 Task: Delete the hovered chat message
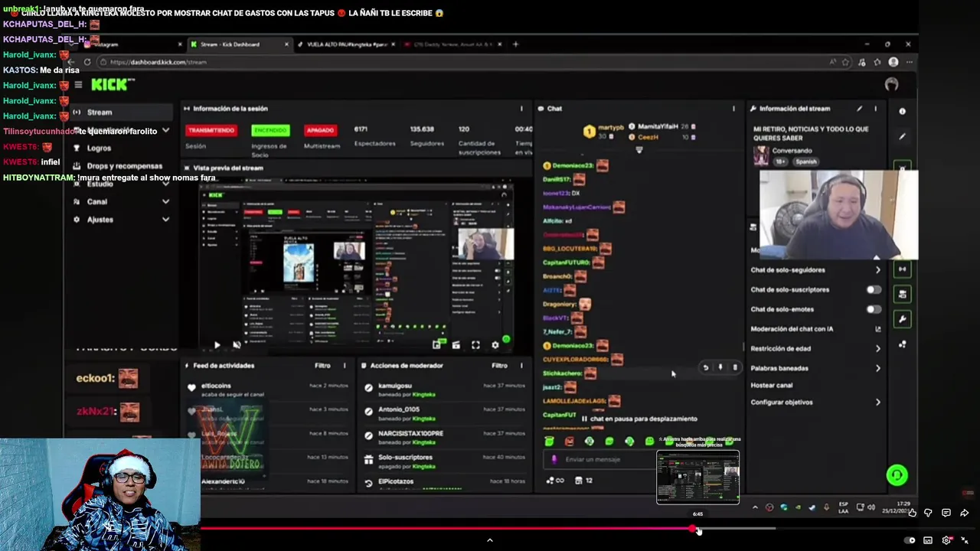pos(735,367)
